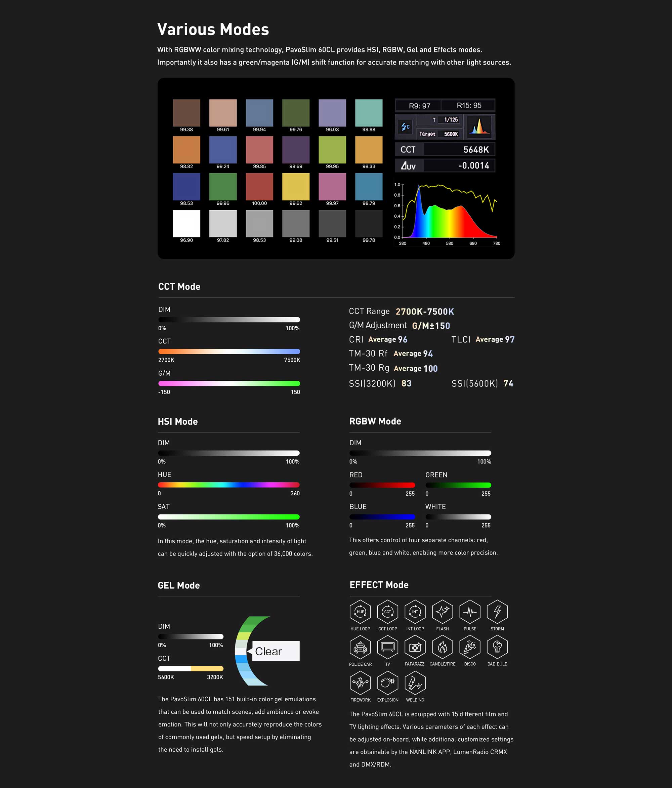Image resolution: width=672 pixels, height=788 pixels.
Task: Click the pink swatch labeled 99.97
Action: tap(332, 187)
